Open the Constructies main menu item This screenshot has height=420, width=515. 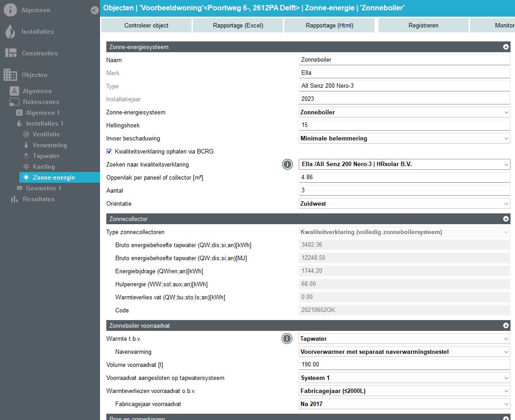click(x=39, y=53)
